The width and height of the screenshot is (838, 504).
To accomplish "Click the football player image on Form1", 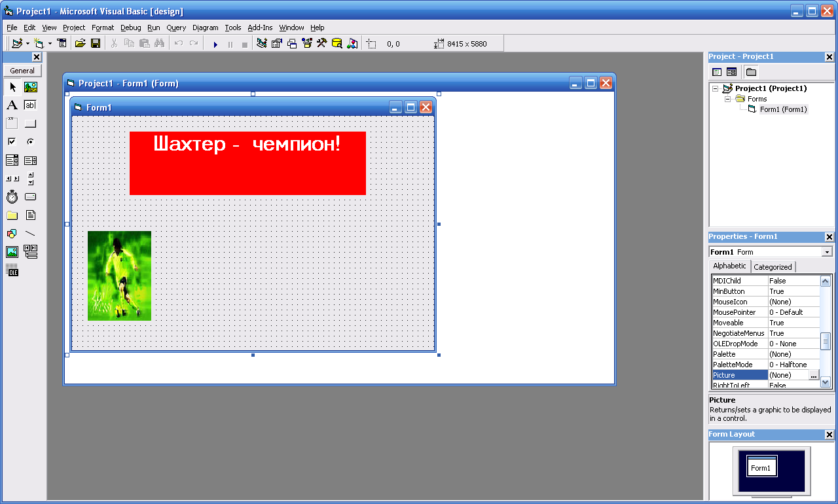I will pos(119,276).
